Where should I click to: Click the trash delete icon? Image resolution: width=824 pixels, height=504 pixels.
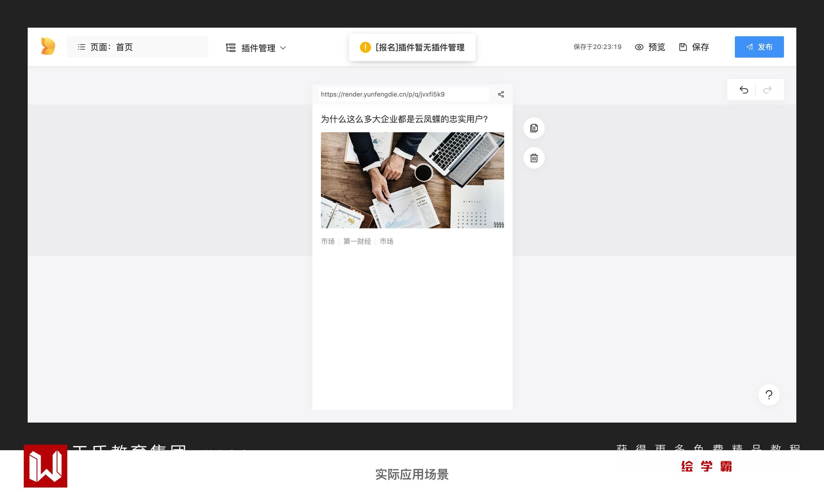pyautogui.click(x=534, y=158)
